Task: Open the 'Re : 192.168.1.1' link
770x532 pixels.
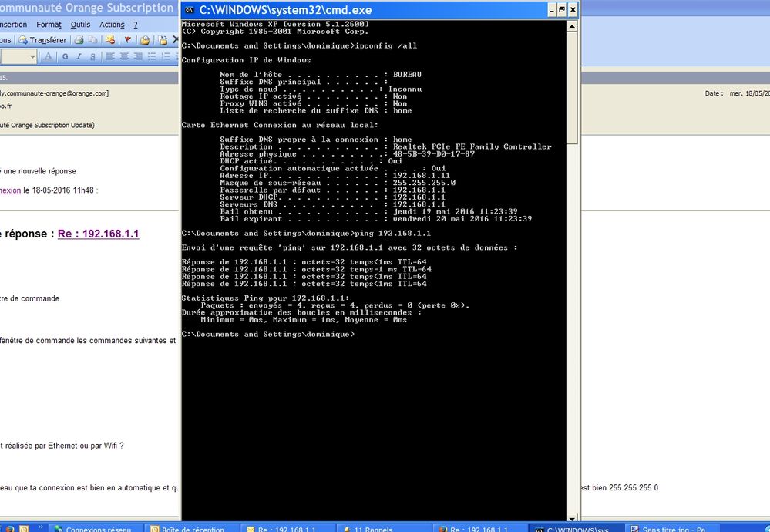Action: coord(98,234)
